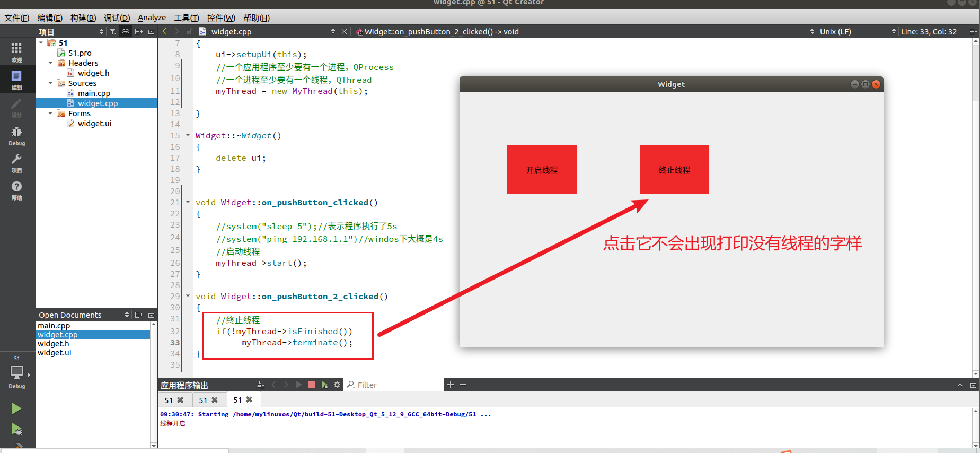Image resolution: width=980 pixels, height=453 pixels.
Task: Open the 控件(W) menu
Action: [221, 18]
